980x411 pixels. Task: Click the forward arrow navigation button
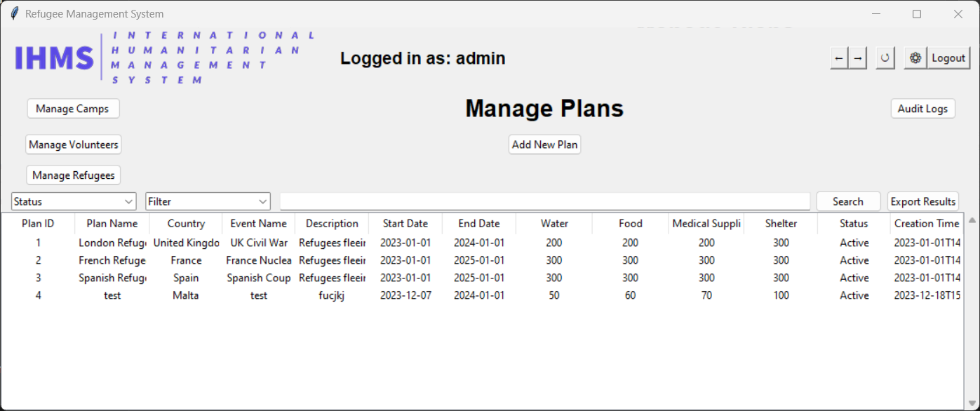pyautogui.click(x=858, y=58)
